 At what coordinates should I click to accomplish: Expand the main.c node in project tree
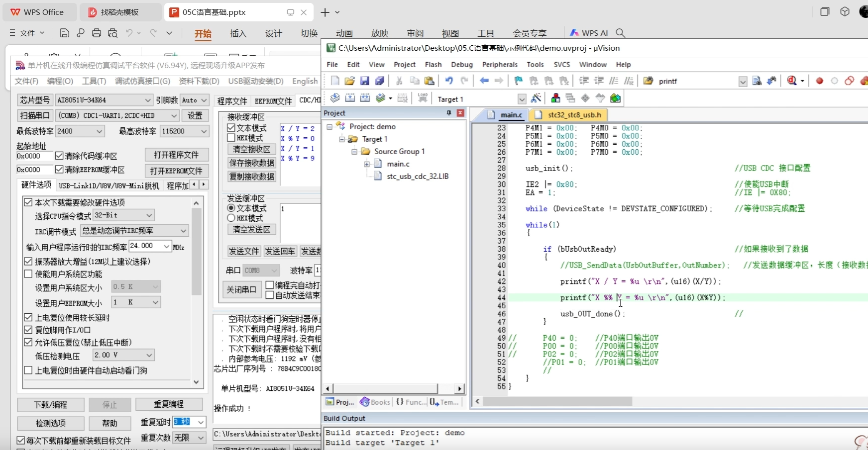(x=366, y=164)
